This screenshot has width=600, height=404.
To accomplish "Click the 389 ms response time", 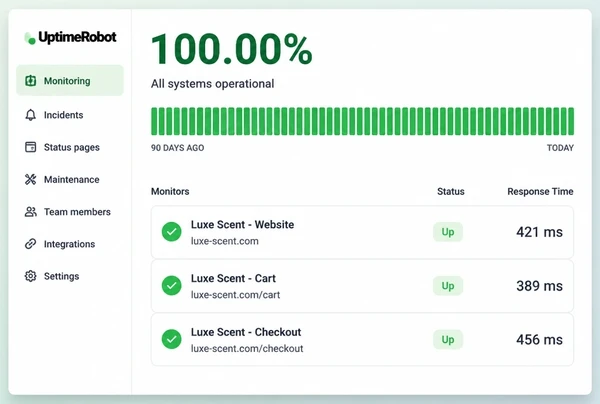I will pos(539,286).
